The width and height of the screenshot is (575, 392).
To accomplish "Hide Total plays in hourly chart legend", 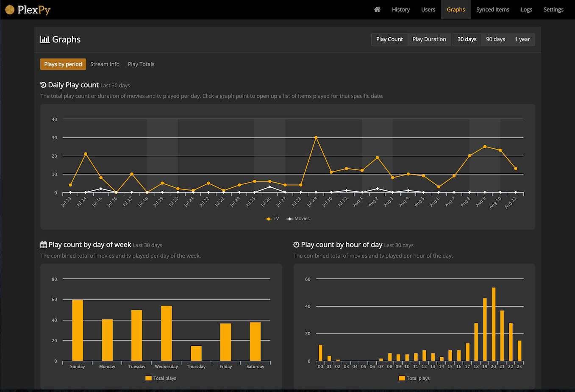I will (x=414, y=378).
